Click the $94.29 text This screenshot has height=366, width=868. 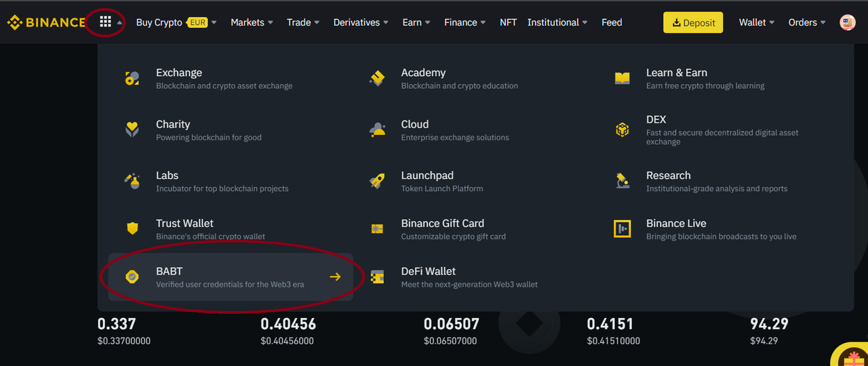[x=764, y=341]
